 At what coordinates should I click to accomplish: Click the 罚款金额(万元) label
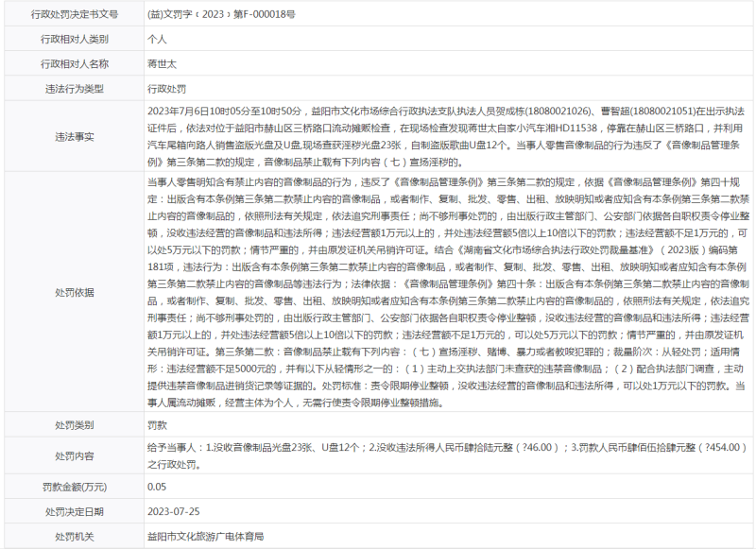click(75, 487)
